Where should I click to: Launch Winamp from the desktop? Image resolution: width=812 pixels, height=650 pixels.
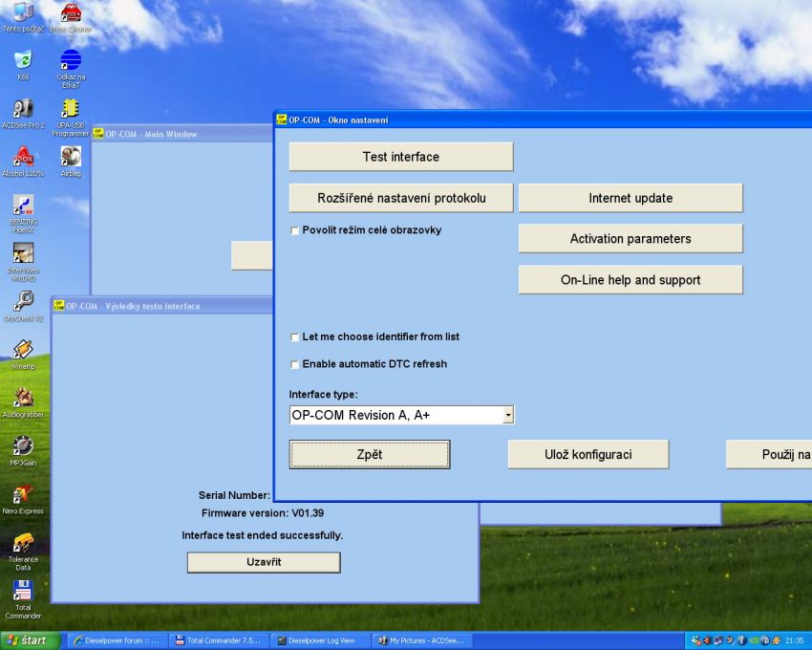23,355
